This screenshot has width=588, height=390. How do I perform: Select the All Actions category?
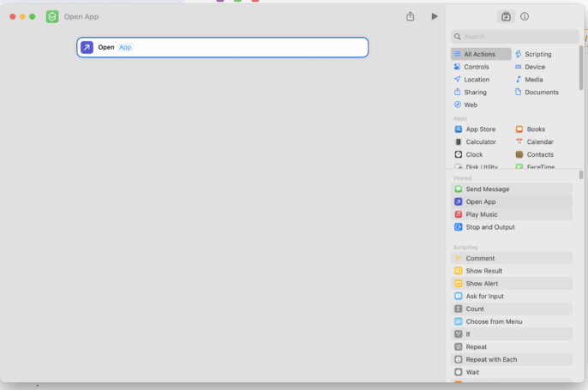tap(480, 54)
